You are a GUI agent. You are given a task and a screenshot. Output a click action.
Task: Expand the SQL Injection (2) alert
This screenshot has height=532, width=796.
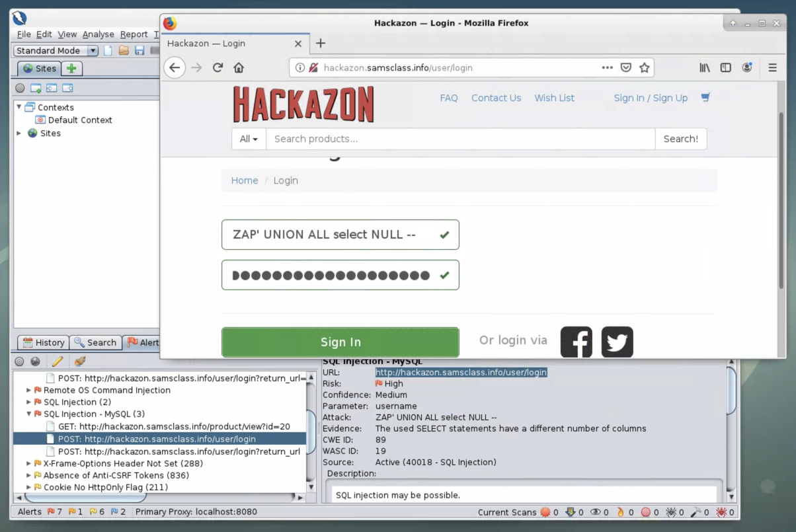[x=28, y=402]
